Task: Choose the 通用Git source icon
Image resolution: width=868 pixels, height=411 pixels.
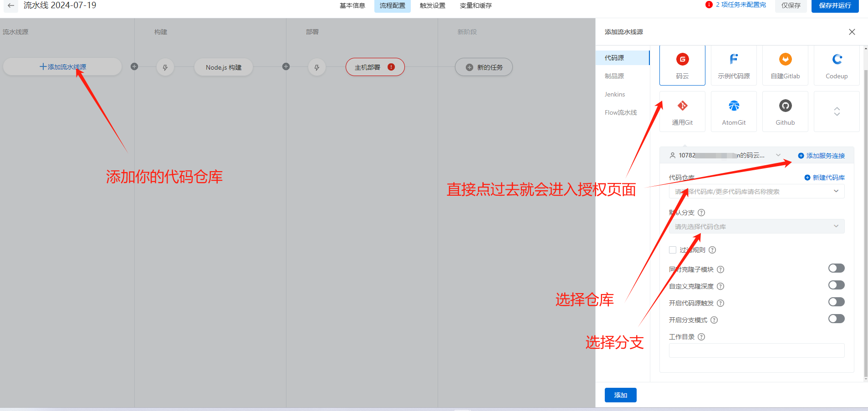Action: coord(682,106)
